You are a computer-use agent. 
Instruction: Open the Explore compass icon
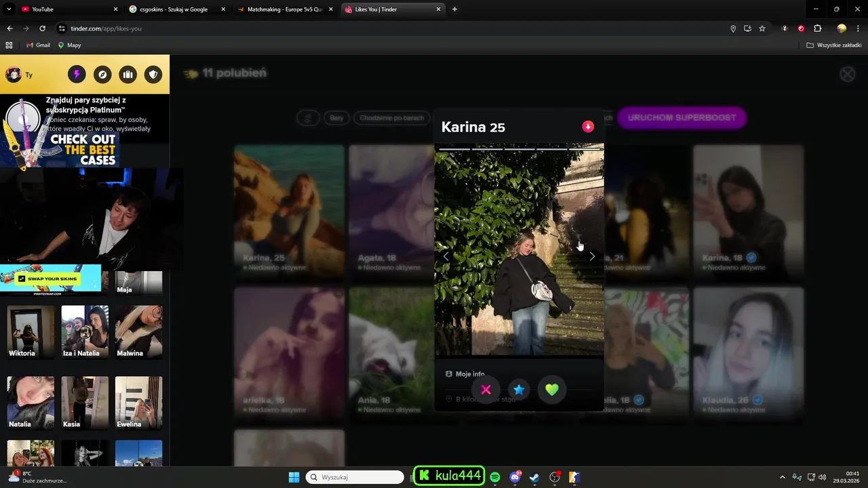(x=102, y=75)
